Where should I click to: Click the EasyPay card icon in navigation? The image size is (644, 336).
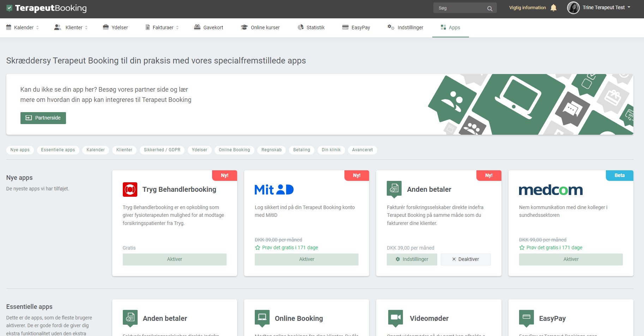345,27
